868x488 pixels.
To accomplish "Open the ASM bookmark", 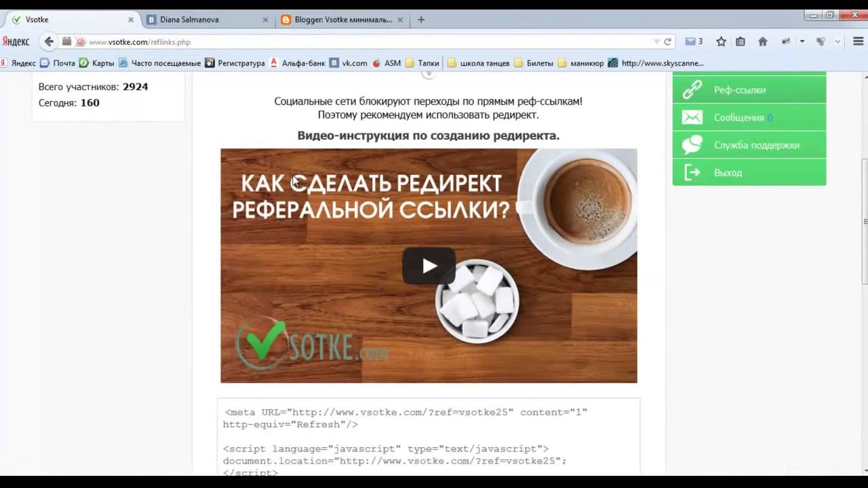I will [x=387, y=63].
